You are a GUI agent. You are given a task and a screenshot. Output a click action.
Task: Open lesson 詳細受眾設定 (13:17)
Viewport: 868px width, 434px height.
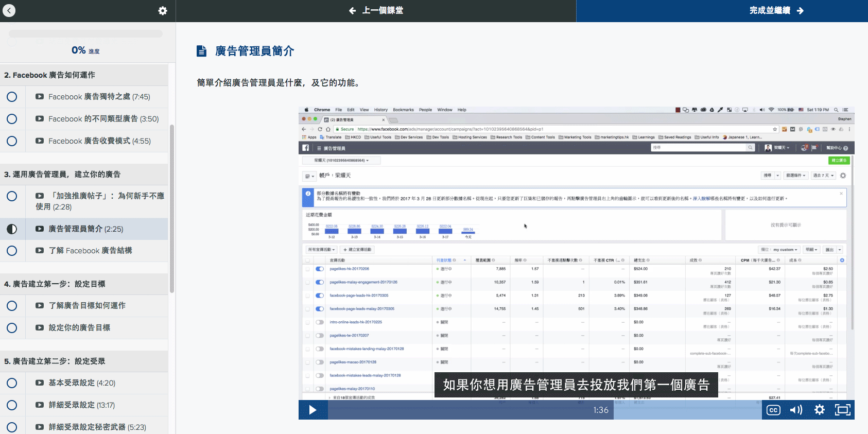pos(81,405)
